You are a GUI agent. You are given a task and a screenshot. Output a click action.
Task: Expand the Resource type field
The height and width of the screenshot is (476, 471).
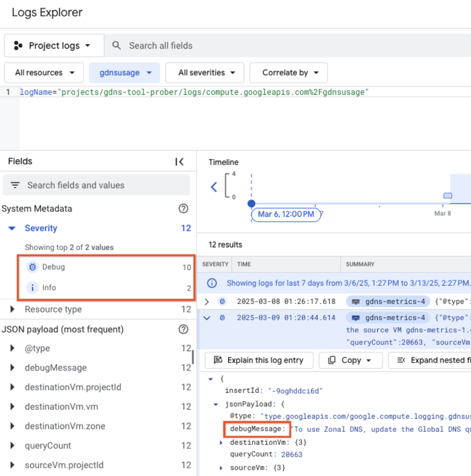click(12, 309)
